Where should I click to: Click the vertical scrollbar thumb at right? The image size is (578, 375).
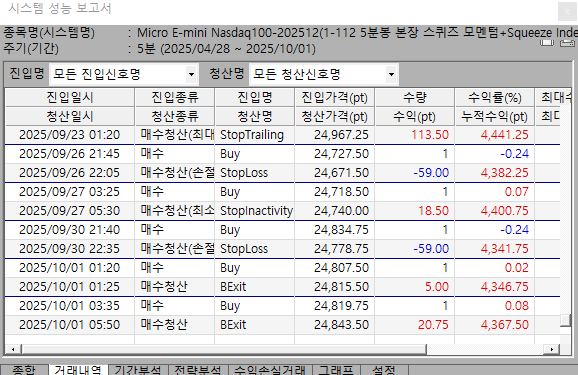[565, 320]
